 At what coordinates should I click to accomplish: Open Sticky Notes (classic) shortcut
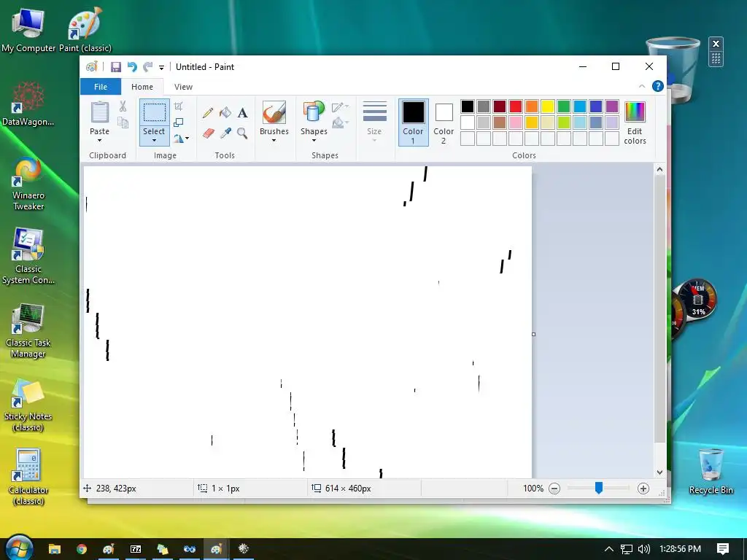[x=28, y=405]
